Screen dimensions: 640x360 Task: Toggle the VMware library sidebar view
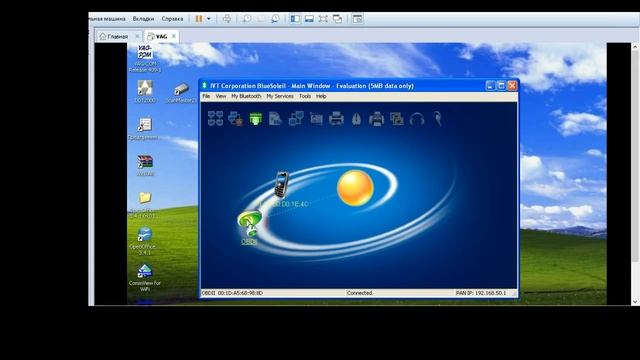(x=295, y=19)
